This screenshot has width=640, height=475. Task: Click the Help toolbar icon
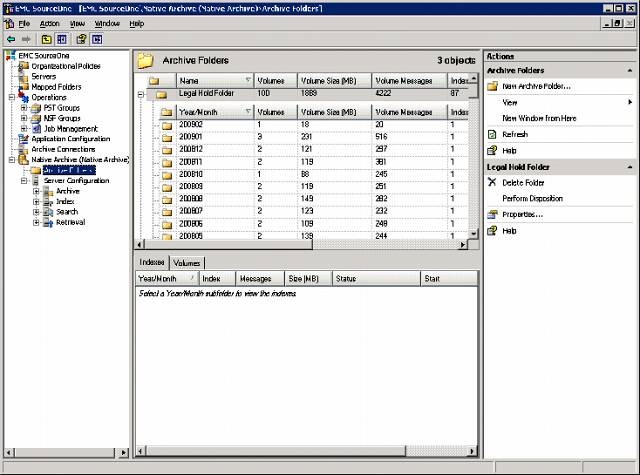tap(82, 39)
